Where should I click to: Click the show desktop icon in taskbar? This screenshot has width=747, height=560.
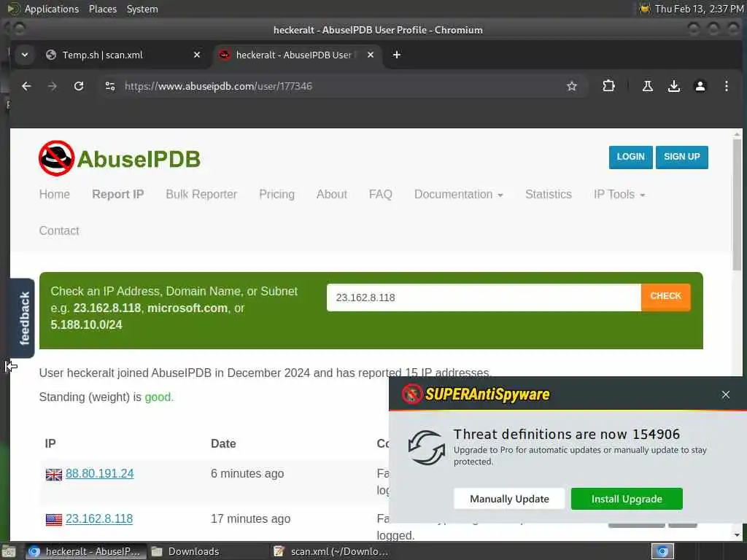9,551
